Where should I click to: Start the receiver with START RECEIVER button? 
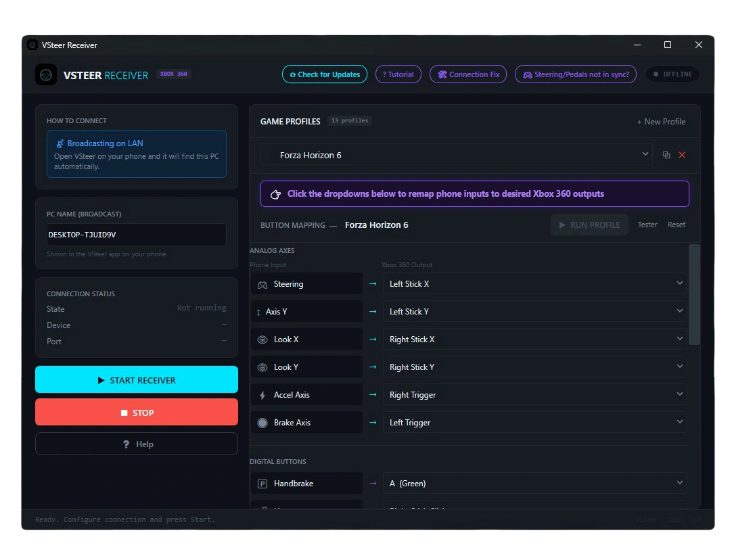(137, 380)
